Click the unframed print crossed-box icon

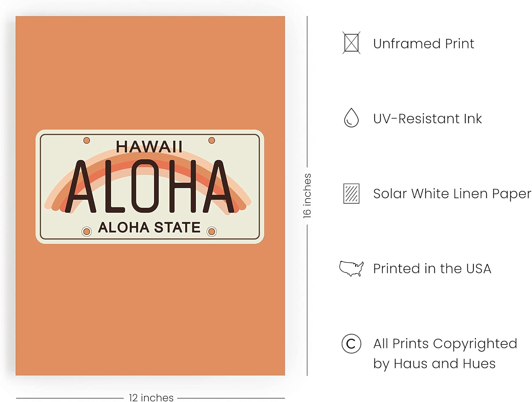(x=351, y=43)
